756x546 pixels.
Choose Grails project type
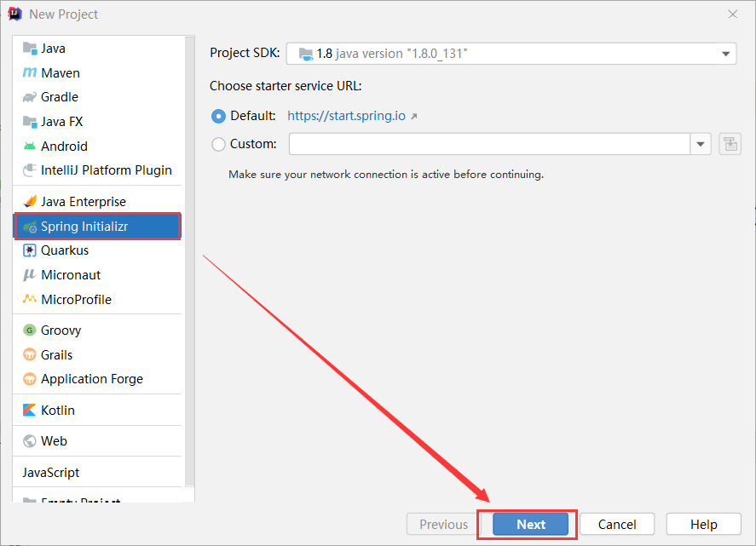point(97,354)
